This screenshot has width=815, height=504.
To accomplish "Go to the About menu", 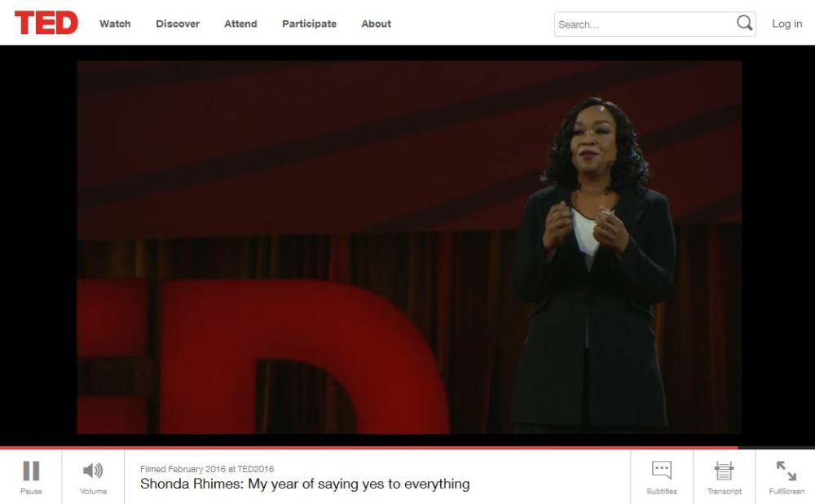I will coord(376,24).
